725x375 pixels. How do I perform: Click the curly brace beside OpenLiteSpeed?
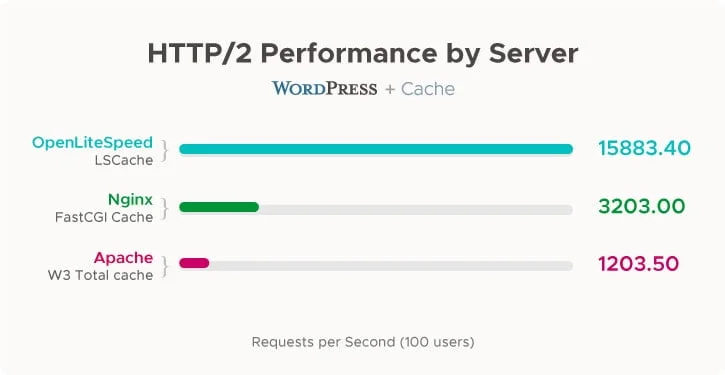[164, 151]
